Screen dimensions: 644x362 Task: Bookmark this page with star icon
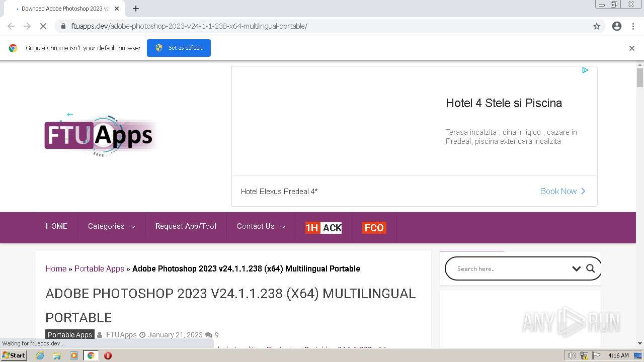[x=597, y=26]
